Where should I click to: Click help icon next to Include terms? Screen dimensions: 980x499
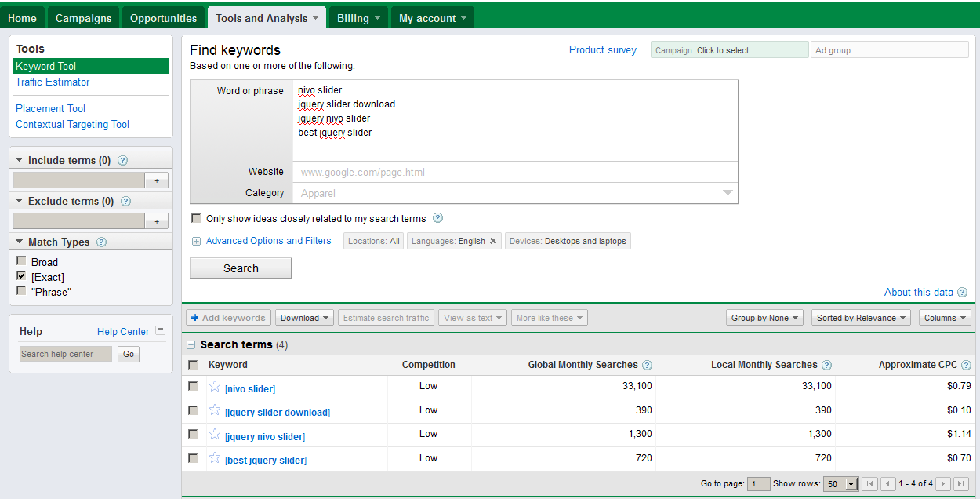point(122,161)
